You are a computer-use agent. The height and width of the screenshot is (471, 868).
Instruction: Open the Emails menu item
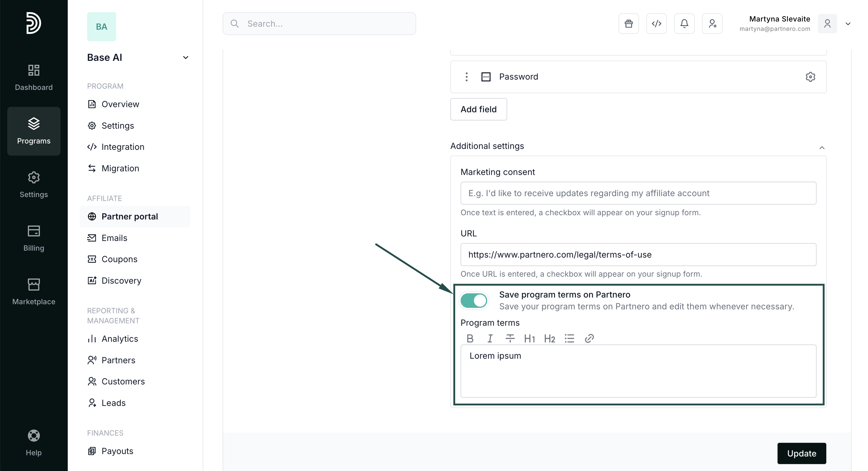pos(114,238)
